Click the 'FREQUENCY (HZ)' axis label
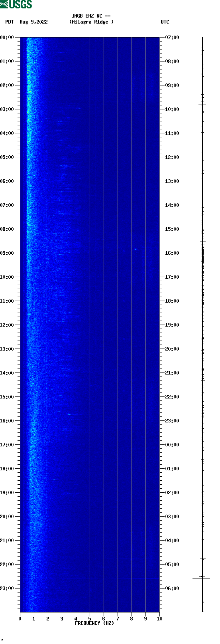The image size is (220, 644). tap(94, 623)
